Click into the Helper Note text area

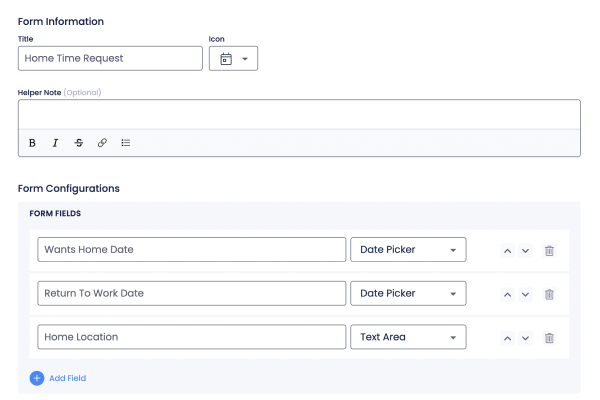[299, 115]
